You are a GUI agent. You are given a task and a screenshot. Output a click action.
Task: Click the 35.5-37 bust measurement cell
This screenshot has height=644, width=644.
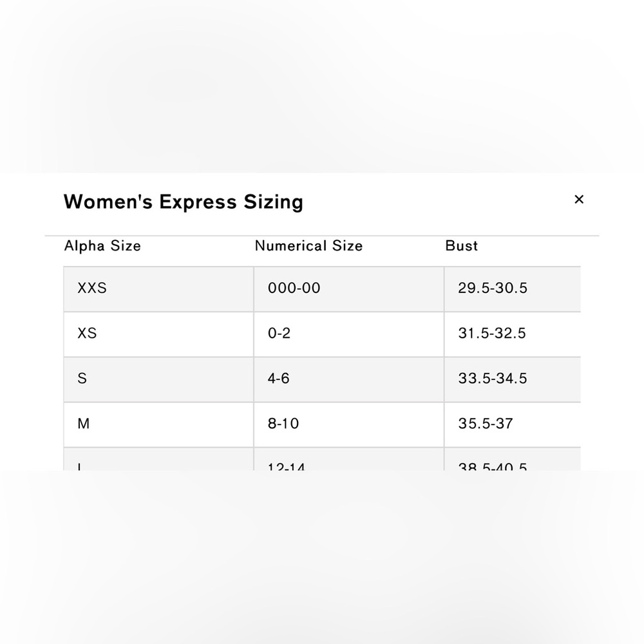pyautogui.click(x=513, y=424)
